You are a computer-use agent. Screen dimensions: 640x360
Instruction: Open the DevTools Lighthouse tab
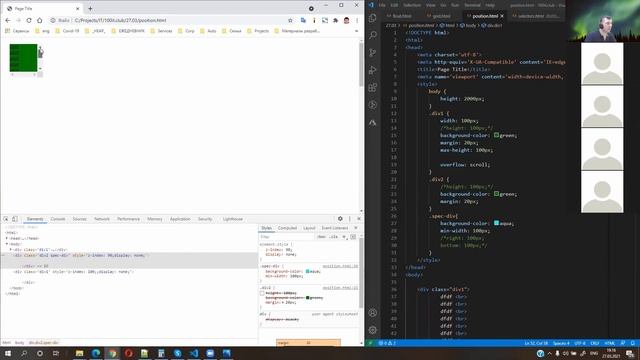tap(233, 219)
